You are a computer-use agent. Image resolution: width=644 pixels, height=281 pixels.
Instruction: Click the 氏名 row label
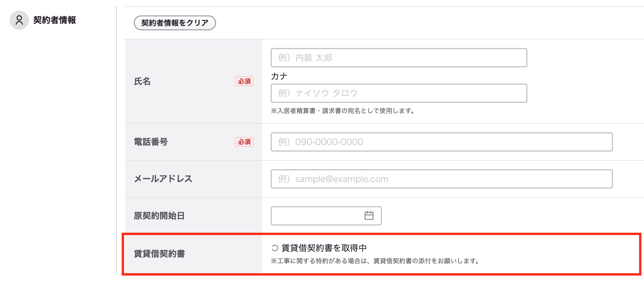(x=142, y=81)
